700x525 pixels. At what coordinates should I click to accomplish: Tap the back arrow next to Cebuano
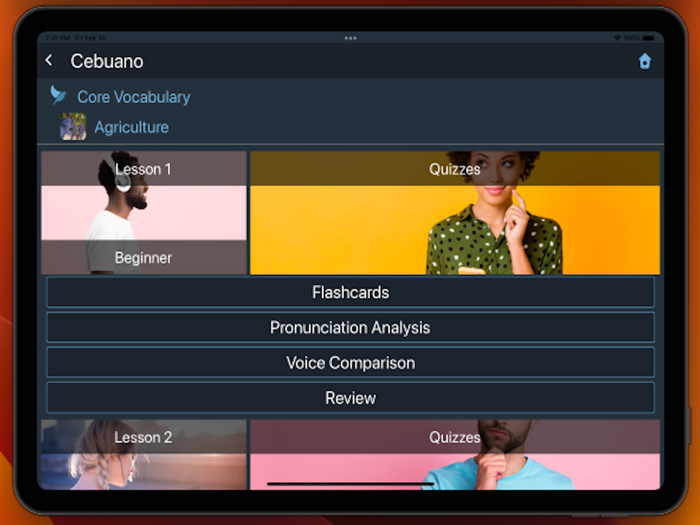tap(49, 60)
